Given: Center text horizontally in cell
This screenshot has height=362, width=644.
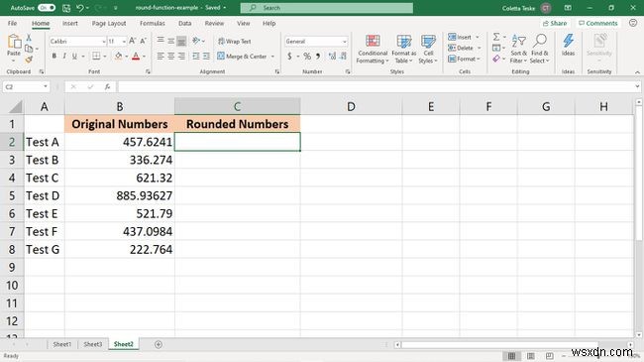Looking at the screenshot, I should 170,56.
